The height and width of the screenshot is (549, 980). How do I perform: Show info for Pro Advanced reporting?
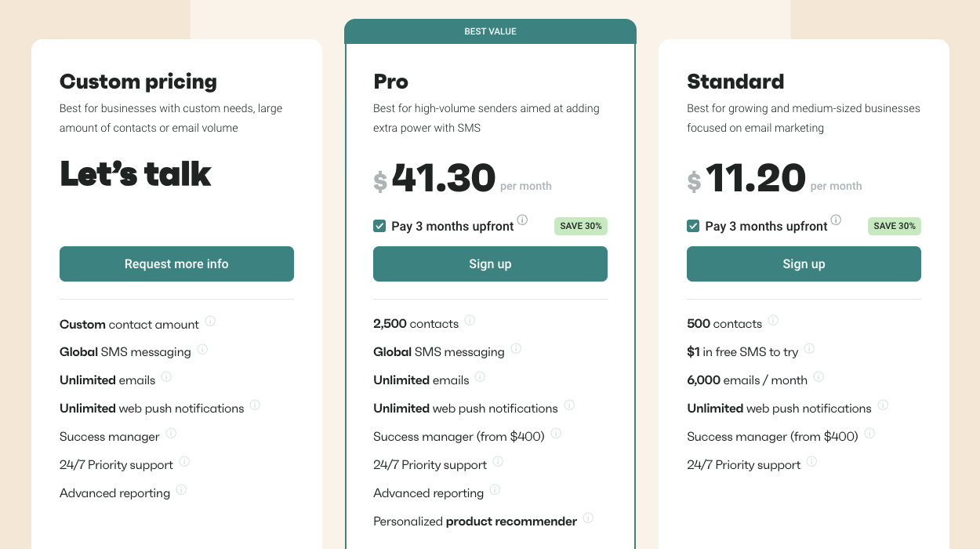[495, 489]
